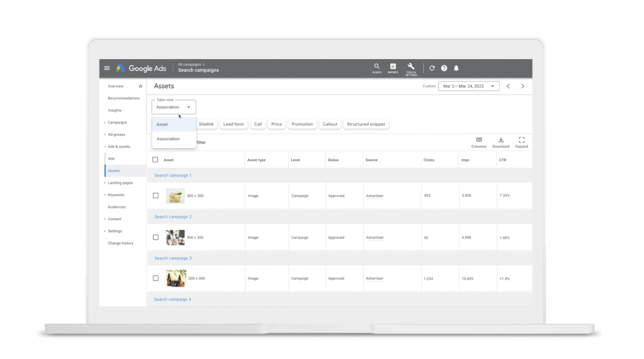Screen dimensions: 644x359
Task: Switch to the Ads section in sidebar
Action: coord(111,158)
